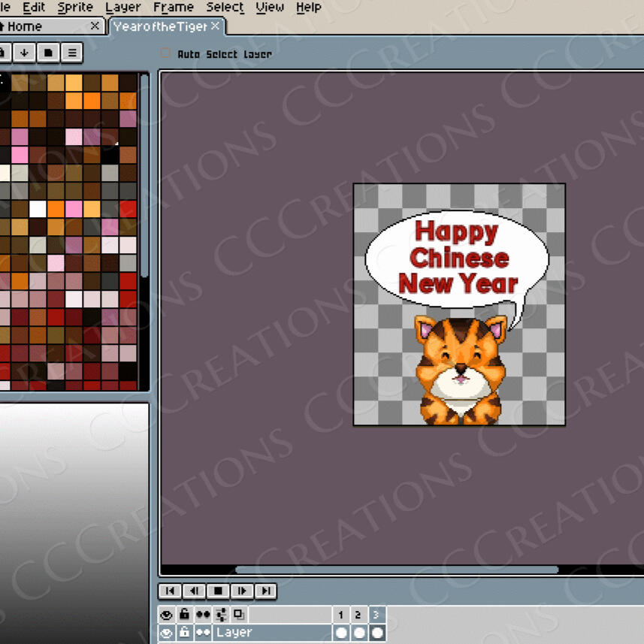The height and width of the screenshot is (644, 644).
Task: Click the palette sort arrow icon
Action: point(25,52)
